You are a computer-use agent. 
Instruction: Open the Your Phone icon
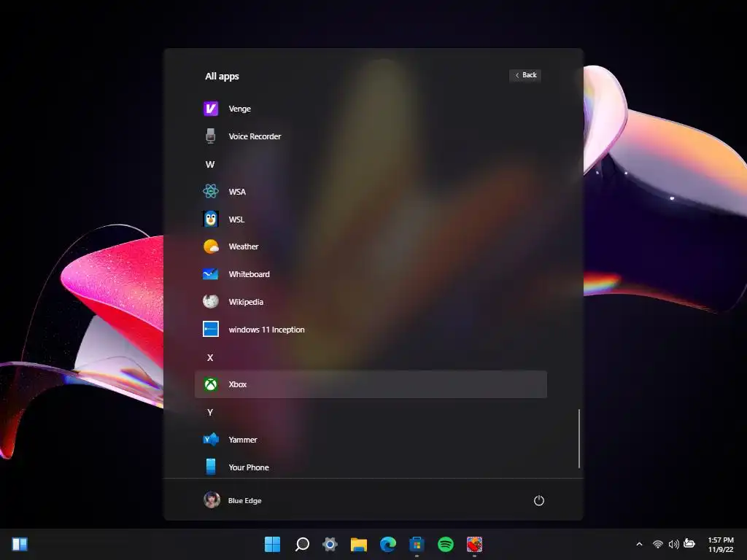point(211,467)
